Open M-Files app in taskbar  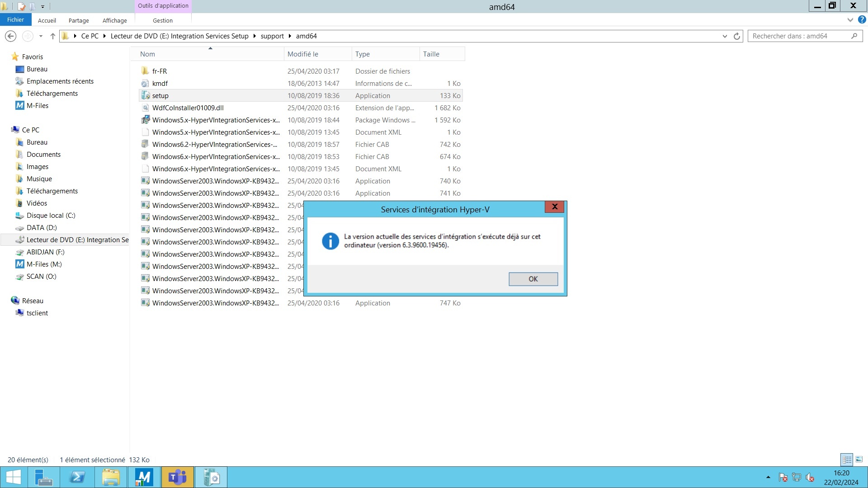144,478
